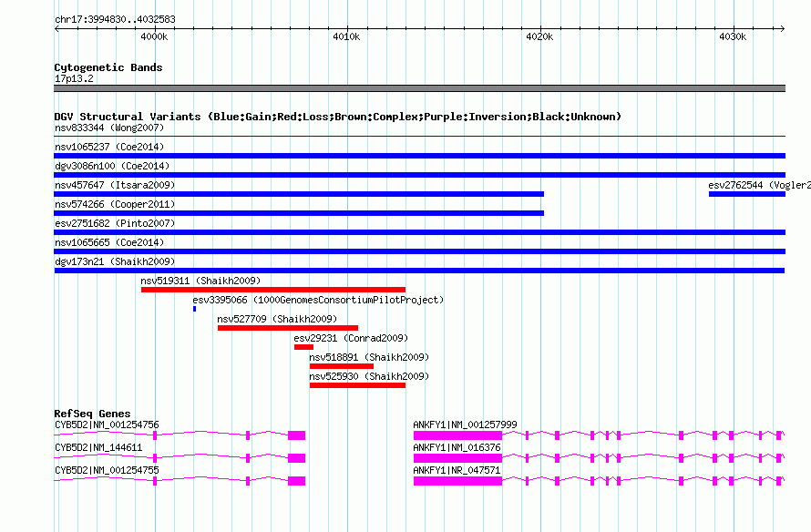Viewport: 811px width, 532px height.
Task: Select the red esv29231 (Conrad2009) loss bar
Action: pos(303,347)
